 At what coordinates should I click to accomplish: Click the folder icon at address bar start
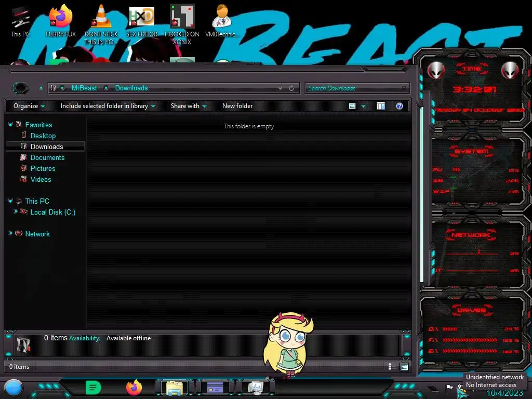click(54, 88)
